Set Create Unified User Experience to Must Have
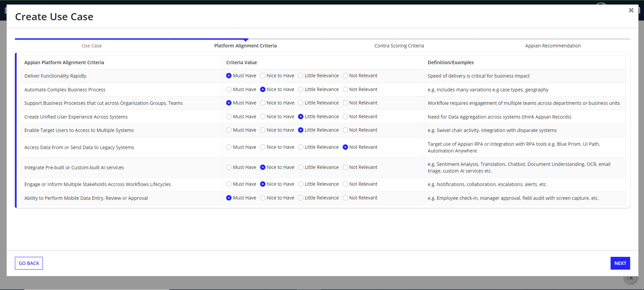Screen dimensions: 644x290 click(x=228, y=117)
